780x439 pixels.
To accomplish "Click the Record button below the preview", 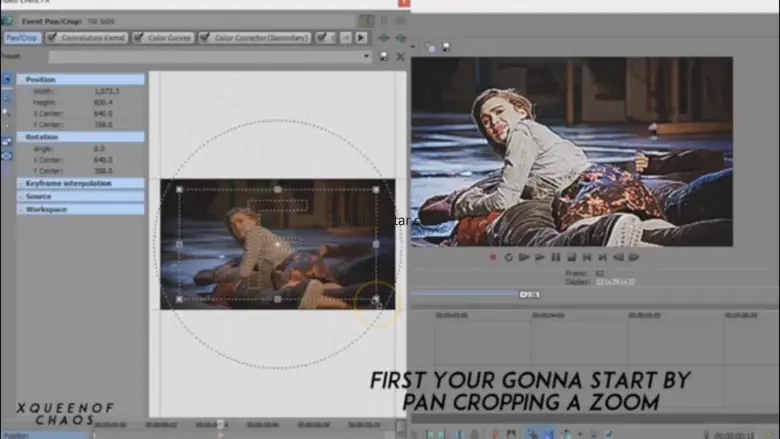I will (493, 257).
